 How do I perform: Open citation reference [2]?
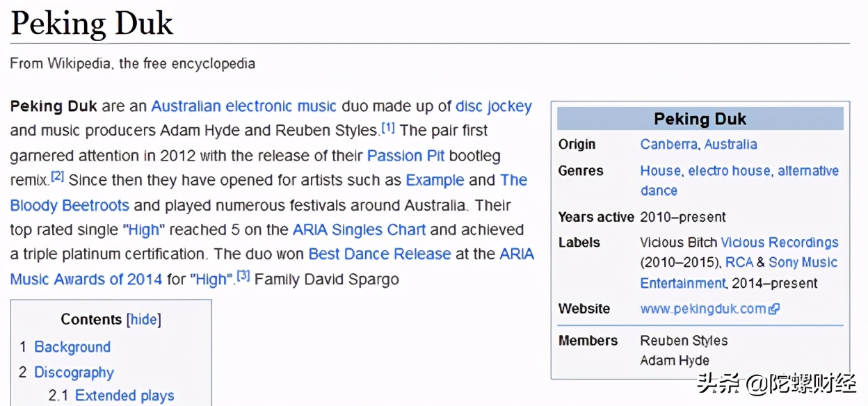(57, 177)
